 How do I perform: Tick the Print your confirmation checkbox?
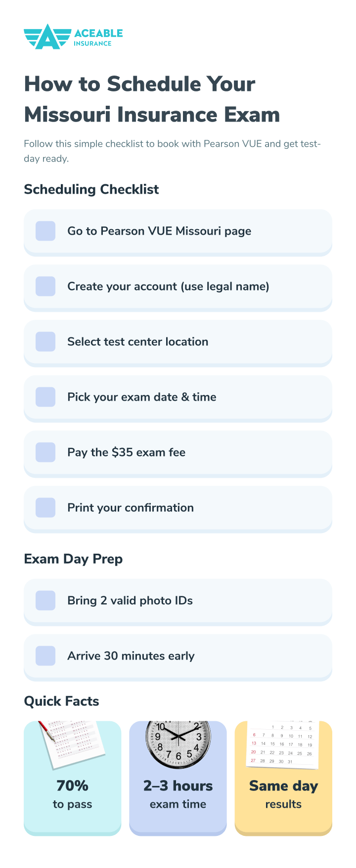[45, 508]
